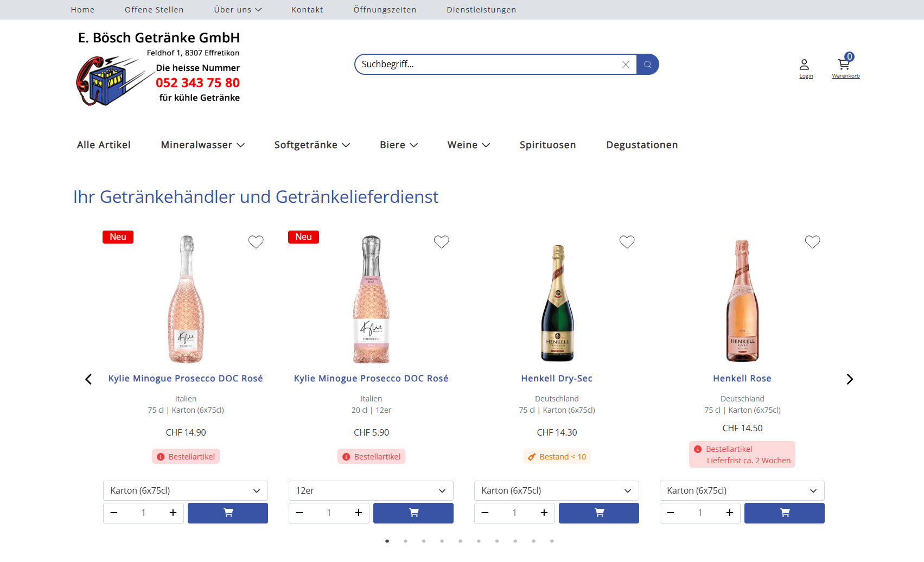Open the Weine dropdown menu
Viewport: 924px width, 562px height.
point(468,145)
